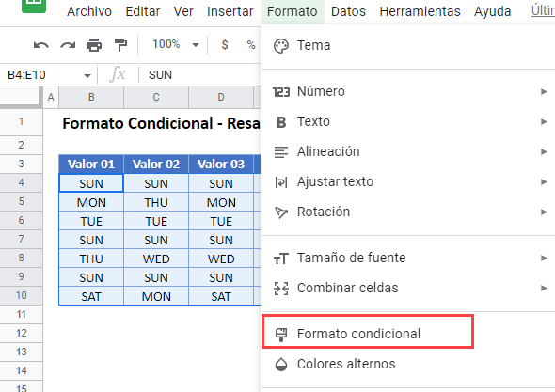
Task: Click the Rotación angle icon
Action: click(281, 212)
